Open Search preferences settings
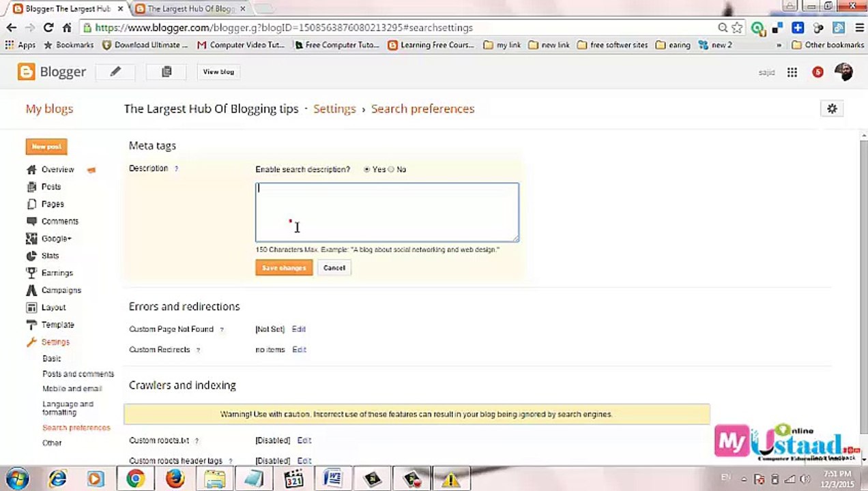 76,428
